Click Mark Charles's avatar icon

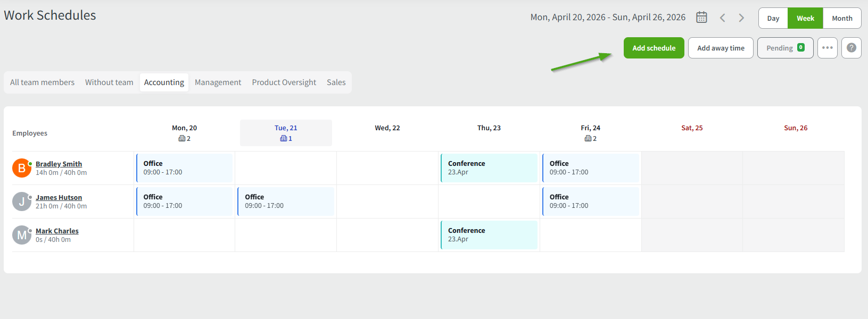21,235
